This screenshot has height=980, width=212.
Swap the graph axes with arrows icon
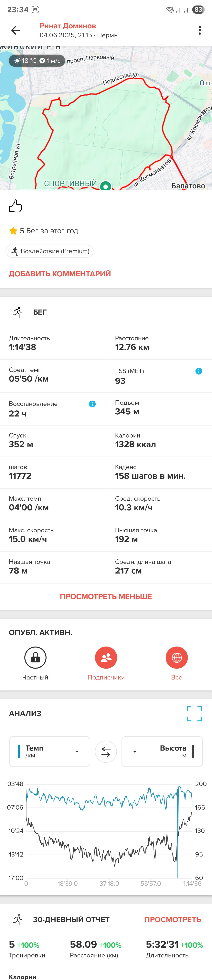point(106,751)
